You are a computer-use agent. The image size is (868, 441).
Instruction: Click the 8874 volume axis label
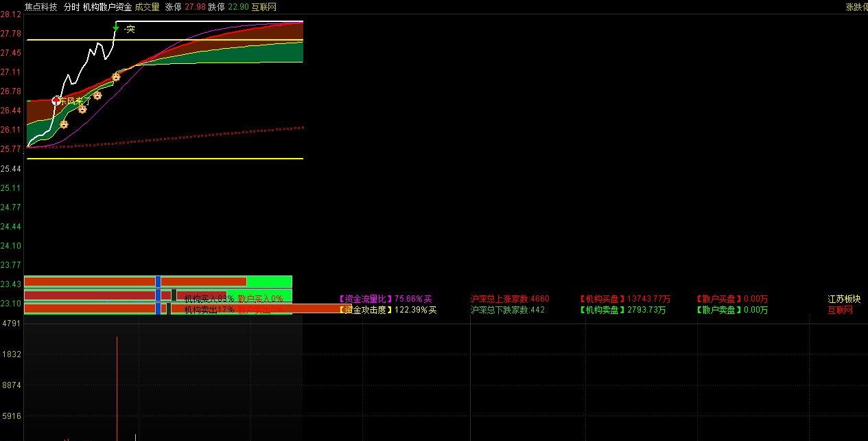pos(12,385)
